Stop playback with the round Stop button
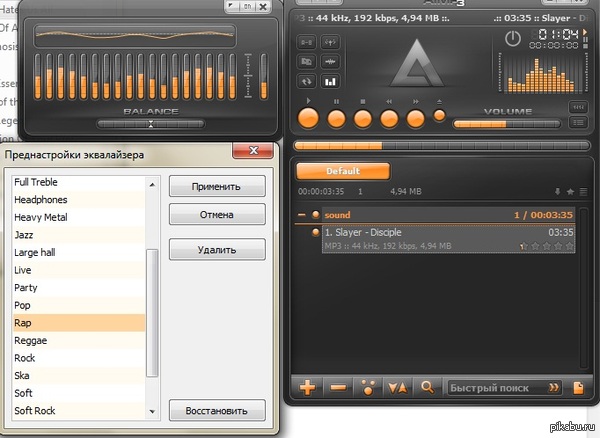 362,119
